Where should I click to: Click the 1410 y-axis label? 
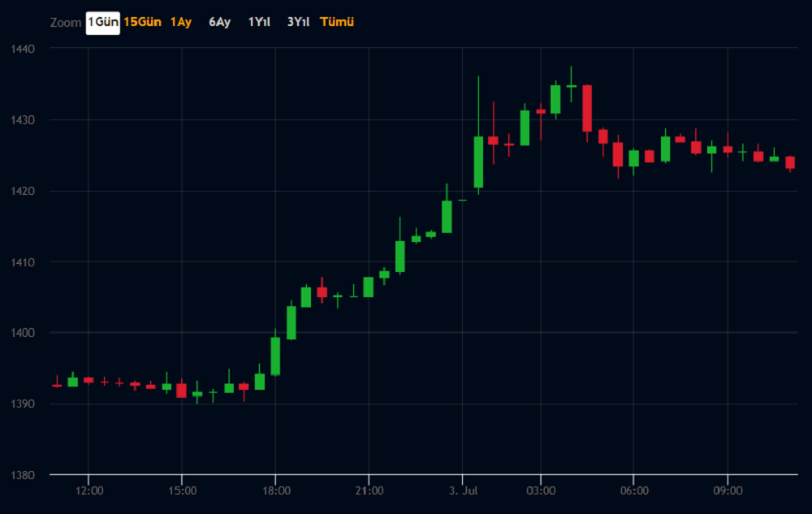pyautogui.click(x=23, y=262)
